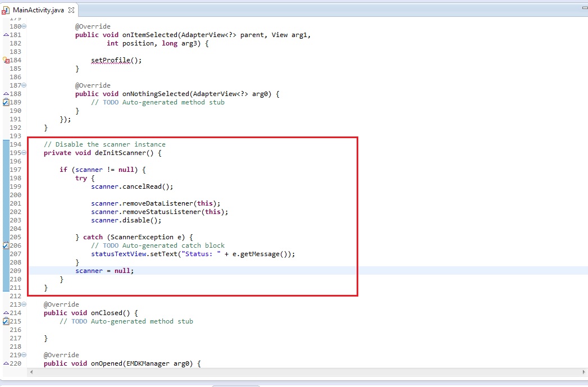Collapse the onClosed method fold at line 213
Viewport: 588px width, 387px height.
pos(24,304)
